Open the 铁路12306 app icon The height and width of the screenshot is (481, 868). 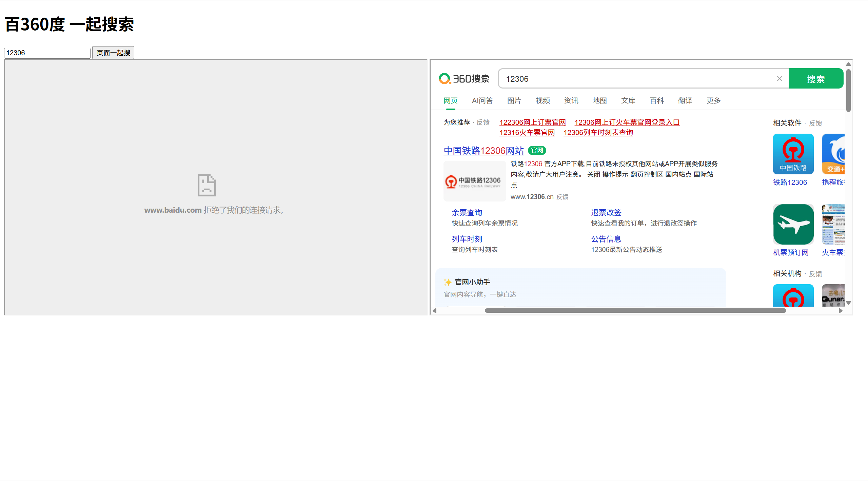point(793,154)
